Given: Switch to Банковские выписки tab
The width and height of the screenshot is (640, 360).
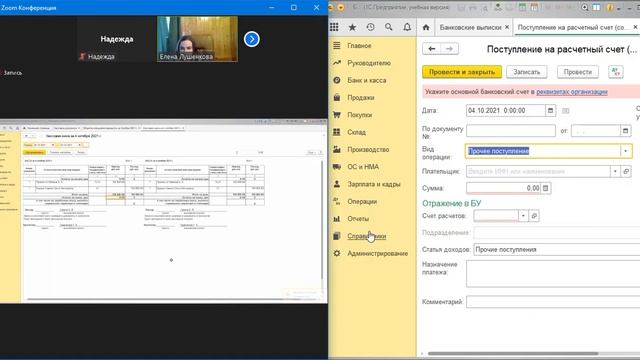Looking at the screenshot, I should pos(470,27).
